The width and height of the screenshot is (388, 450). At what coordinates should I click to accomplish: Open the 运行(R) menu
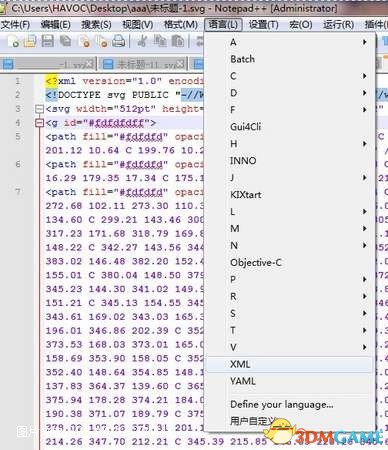338,25
